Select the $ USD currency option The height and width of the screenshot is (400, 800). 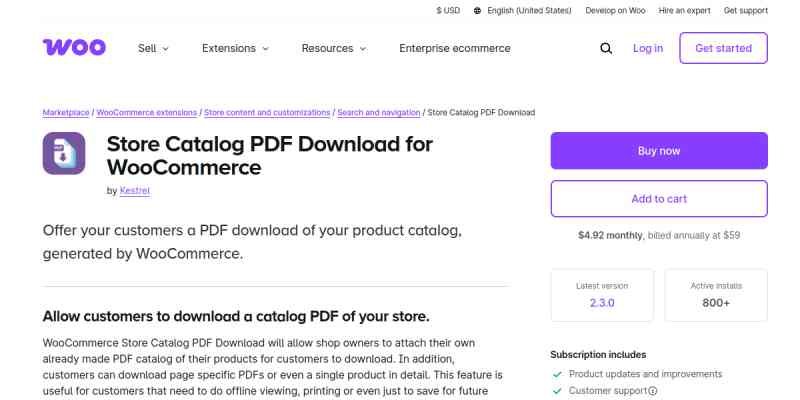pyautogui.click(x=448, y=11)
